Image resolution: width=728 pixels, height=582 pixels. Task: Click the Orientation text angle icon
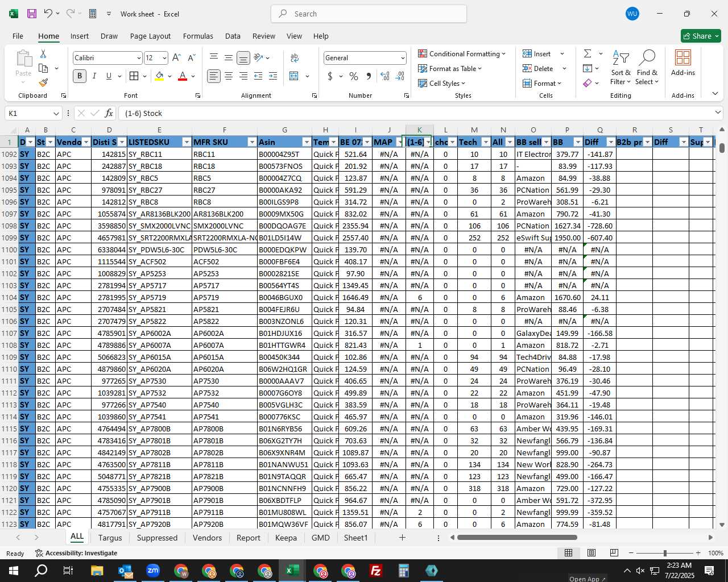258,58
